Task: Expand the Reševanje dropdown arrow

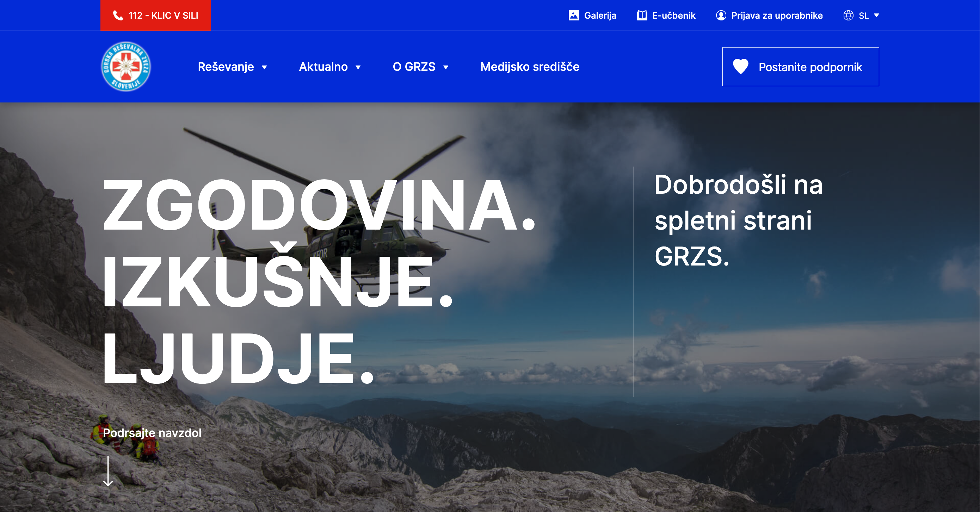Action: click(264, 67)
